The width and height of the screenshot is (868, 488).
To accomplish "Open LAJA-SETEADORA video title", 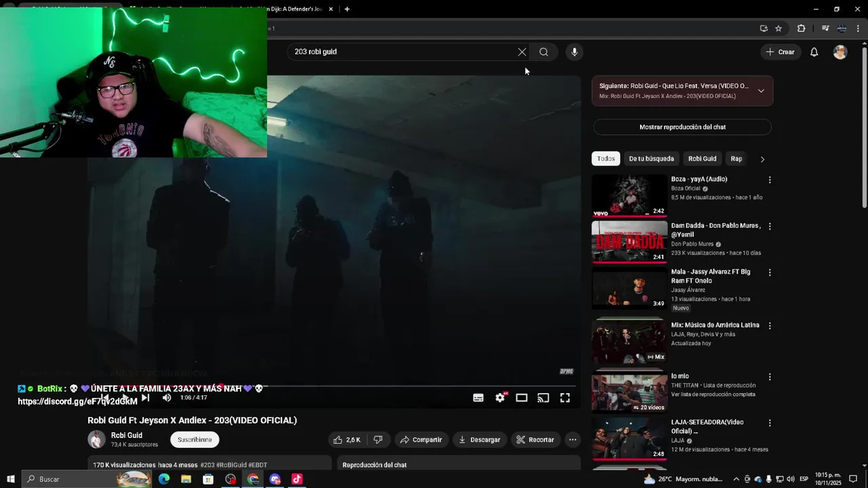I will coord(707,426).
